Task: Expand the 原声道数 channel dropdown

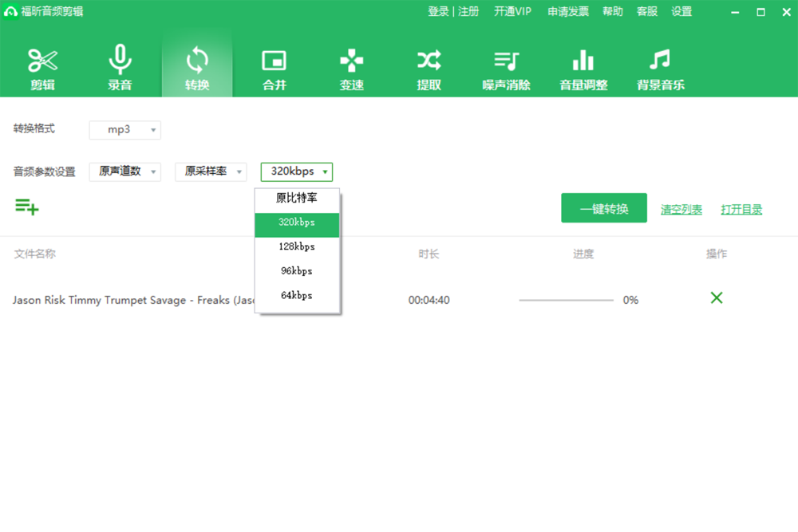Action: point(124,171)
